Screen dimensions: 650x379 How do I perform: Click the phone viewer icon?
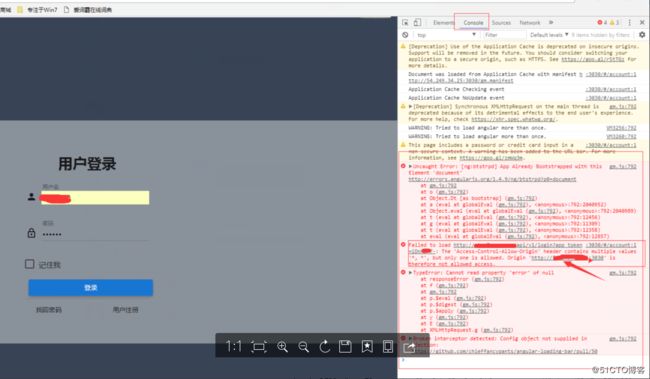tap(388, 347)
